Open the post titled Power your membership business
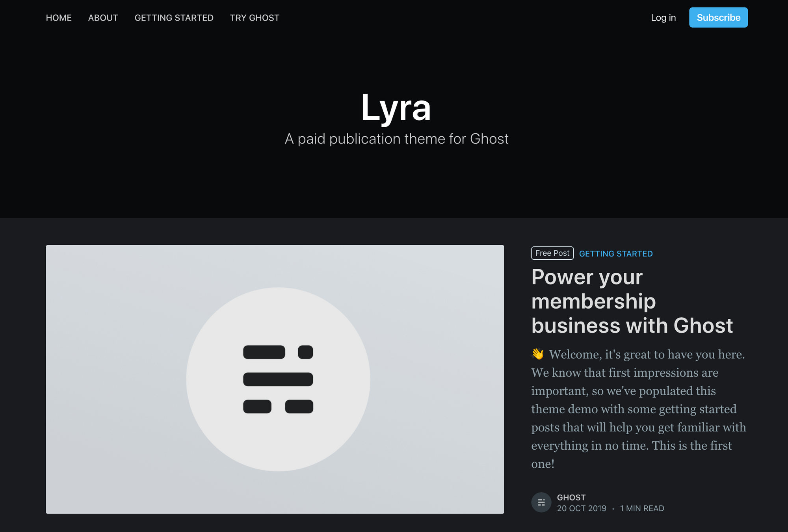The width and height of the screenshot is (788, 532). [631, 301]
